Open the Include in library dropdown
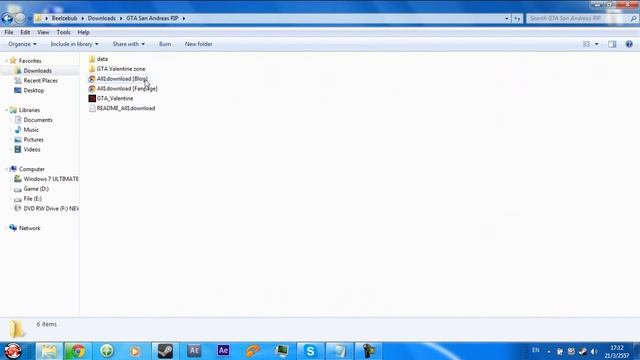The width and height of the screenshot is (640, 360). pyautogui.click(x=74, y=44)
